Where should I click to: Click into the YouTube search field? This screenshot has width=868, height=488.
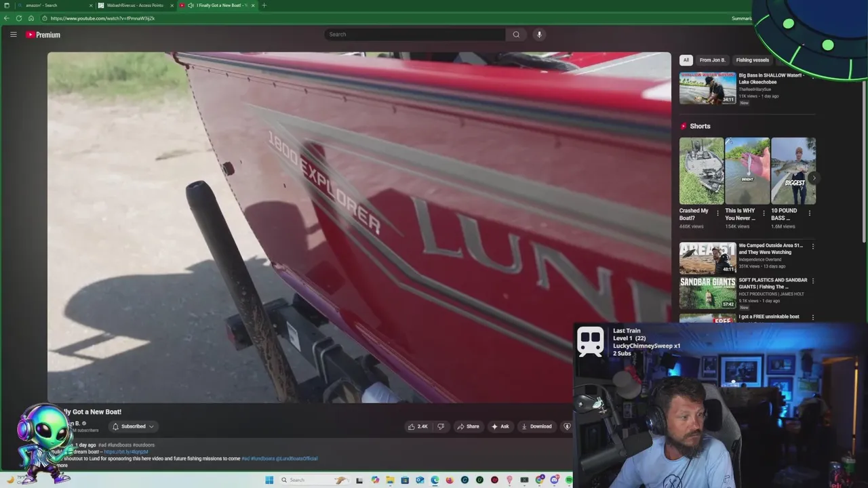(415, 35)
